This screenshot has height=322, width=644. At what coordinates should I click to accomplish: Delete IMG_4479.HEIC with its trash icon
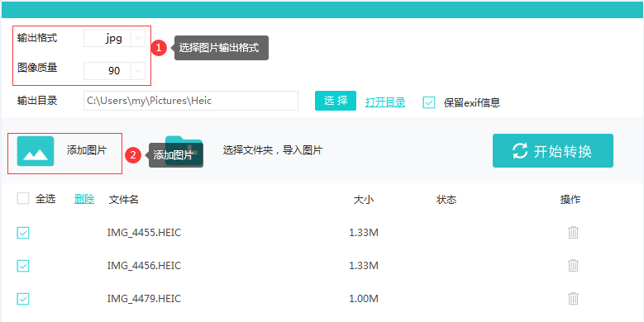pyautogui.click(x=574, y=298)
